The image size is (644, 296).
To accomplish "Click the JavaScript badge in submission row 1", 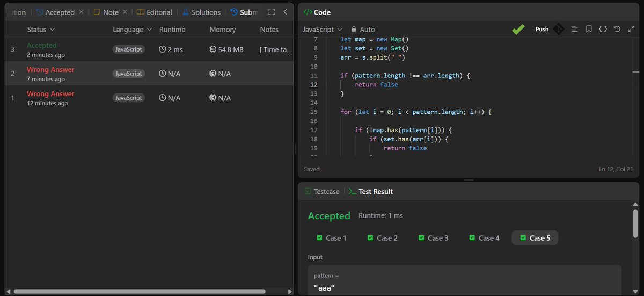I will 129,98.
